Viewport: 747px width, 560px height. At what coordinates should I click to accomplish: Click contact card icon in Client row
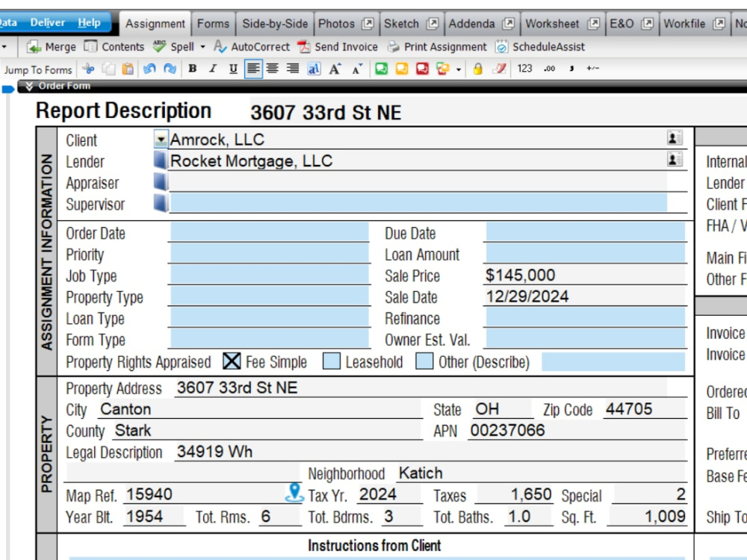coord(674,138)
